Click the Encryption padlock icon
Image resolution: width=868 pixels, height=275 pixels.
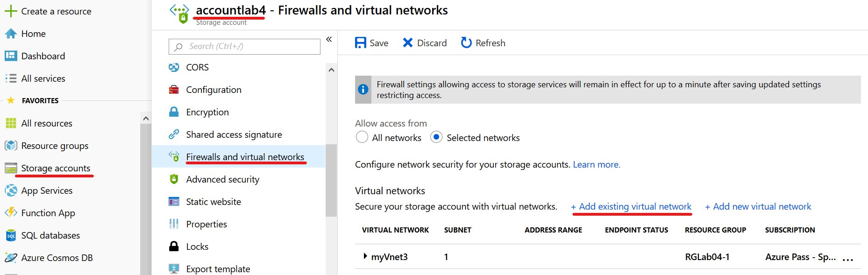pyautogui.click(x=174, y=112)
